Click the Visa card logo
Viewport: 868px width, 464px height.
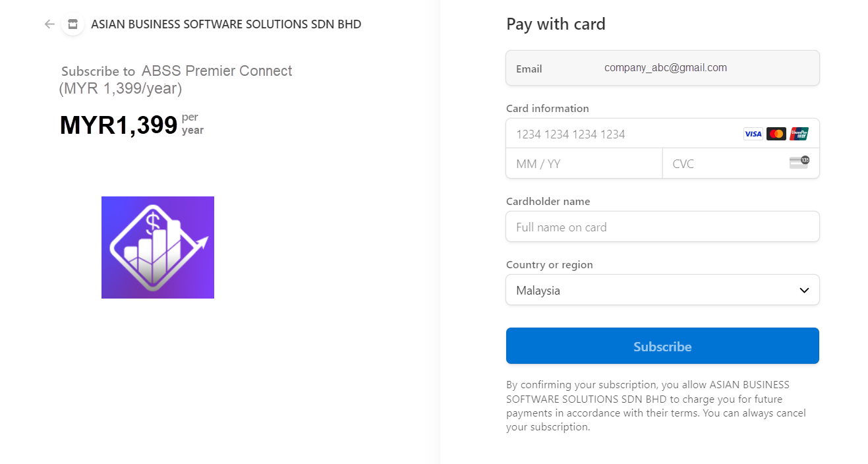coord(753,134)
